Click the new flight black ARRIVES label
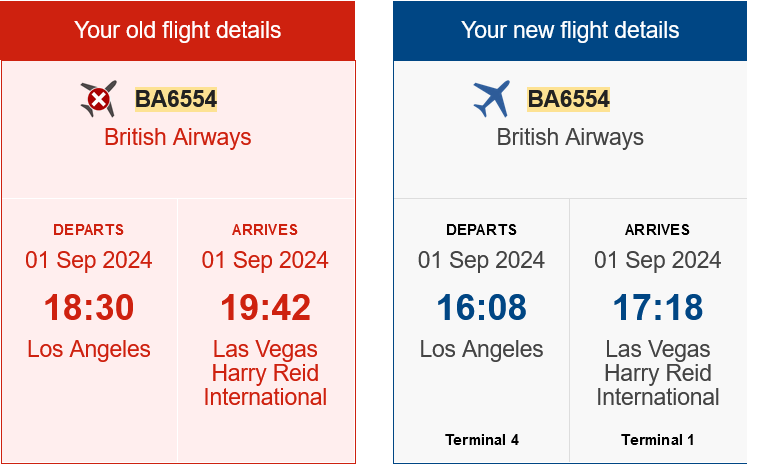The image size is (760, 473). point(658,230)
